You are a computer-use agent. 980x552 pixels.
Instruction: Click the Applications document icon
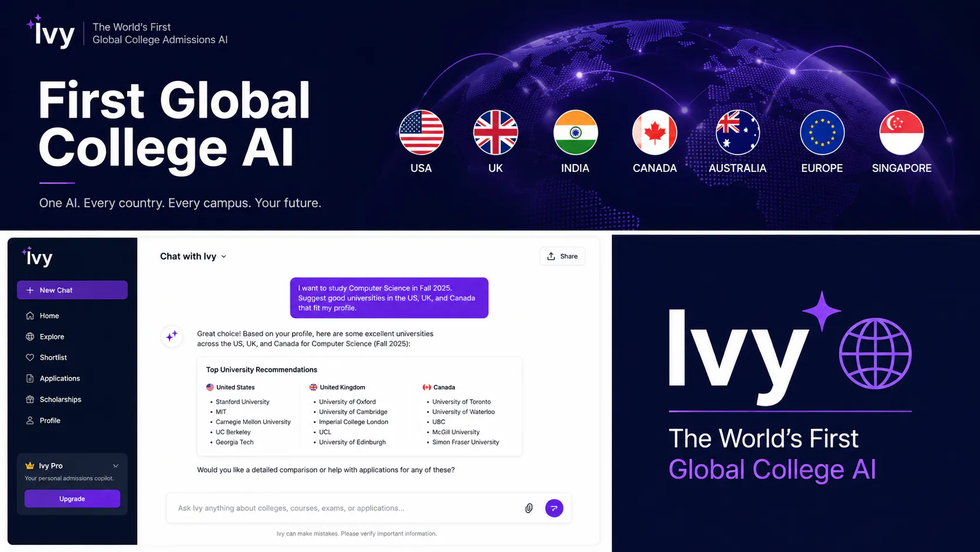coord(30,378)
